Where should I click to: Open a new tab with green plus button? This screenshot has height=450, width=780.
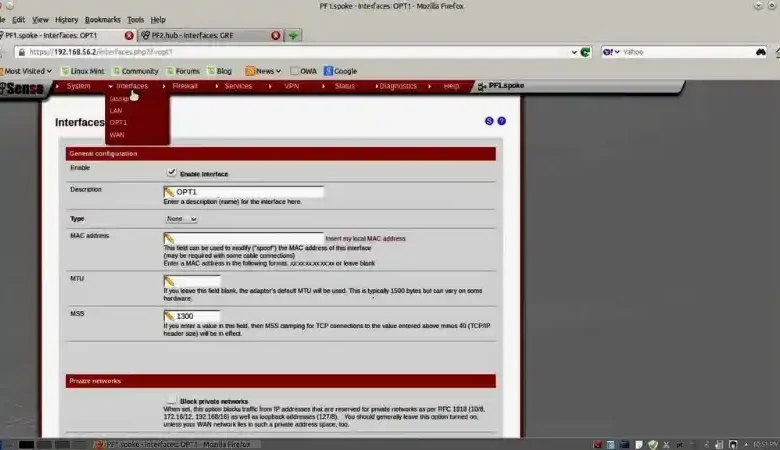point(293,35)
